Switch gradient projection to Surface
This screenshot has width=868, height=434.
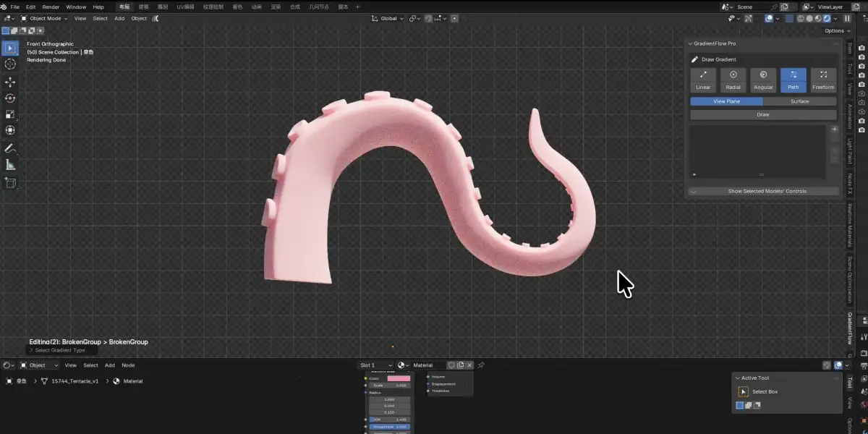click(799, 101)
